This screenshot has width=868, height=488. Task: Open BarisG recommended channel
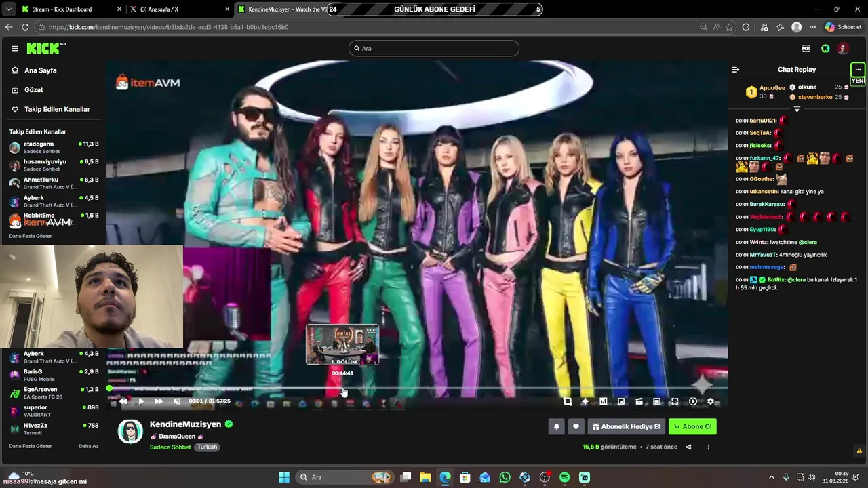point(53,375)
